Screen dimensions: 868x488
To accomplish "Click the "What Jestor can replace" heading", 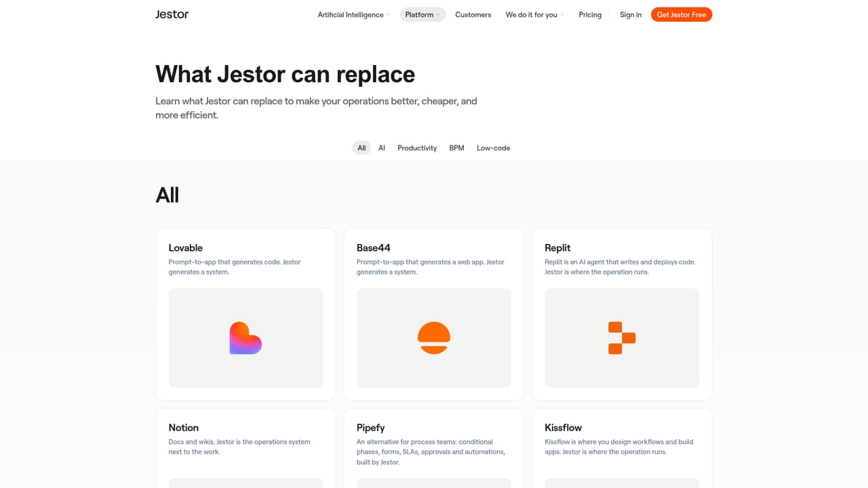I will (x=285, y=74).
